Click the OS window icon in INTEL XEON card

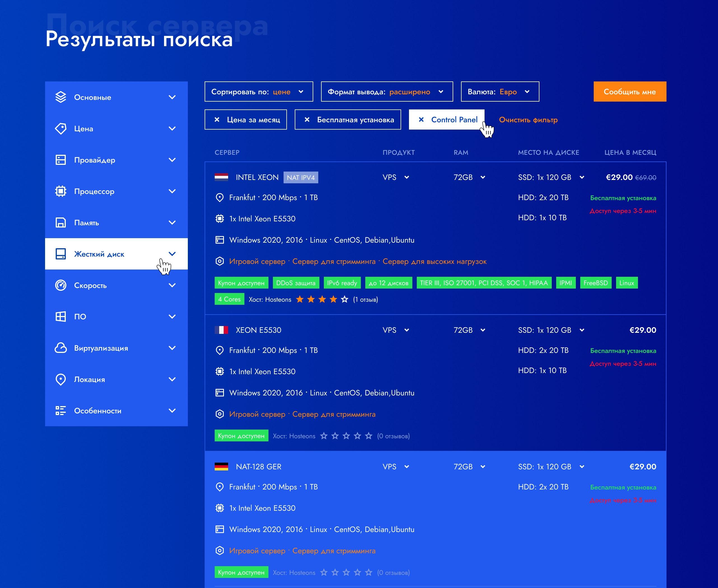220,240
